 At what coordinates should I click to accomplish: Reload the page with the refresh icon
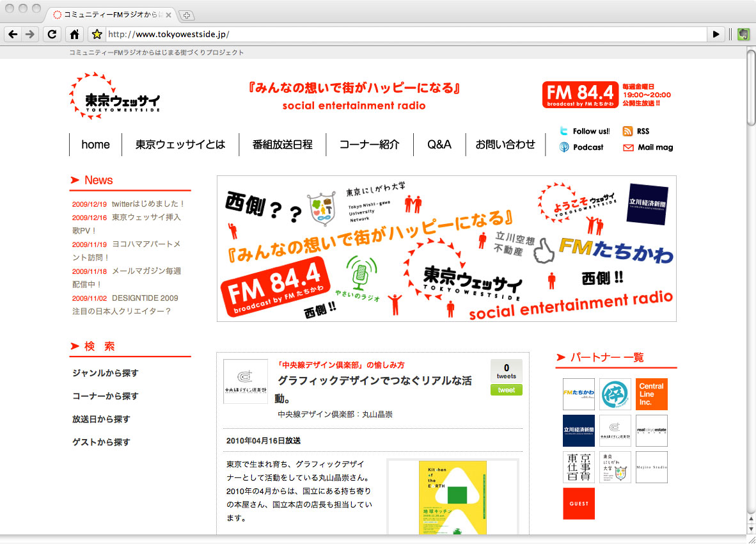click(52, 35)
